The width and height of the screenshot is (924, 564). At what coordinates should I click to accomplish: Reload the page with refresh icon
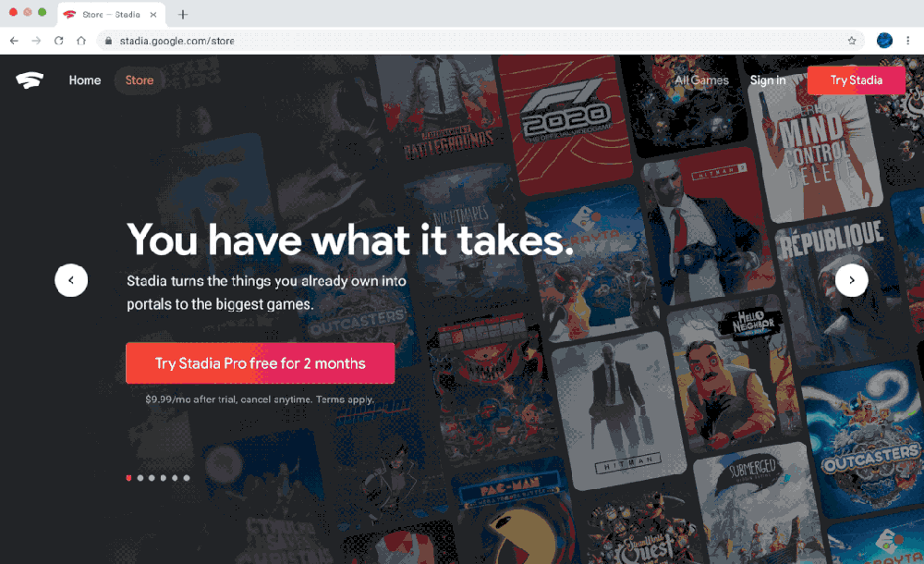58,41
